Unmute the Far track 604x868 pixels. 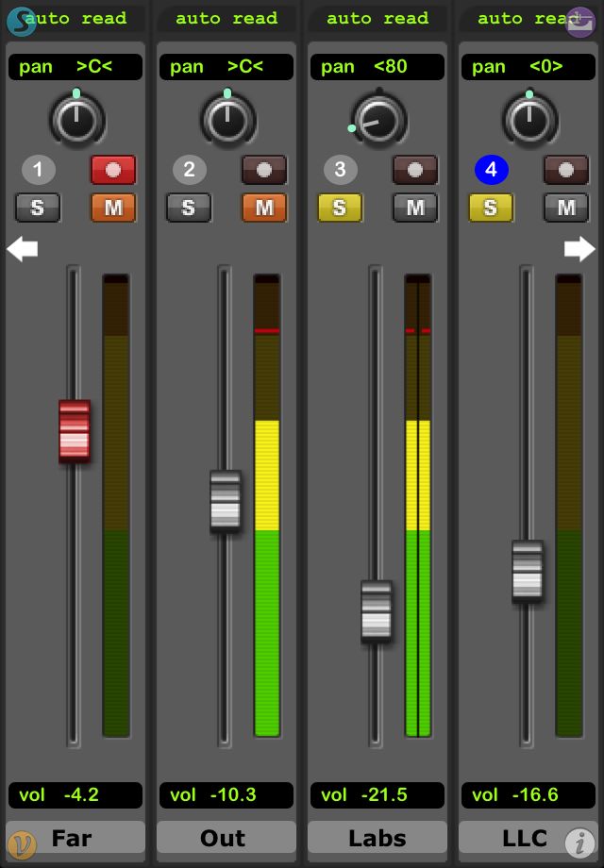(x=113, y=208)
